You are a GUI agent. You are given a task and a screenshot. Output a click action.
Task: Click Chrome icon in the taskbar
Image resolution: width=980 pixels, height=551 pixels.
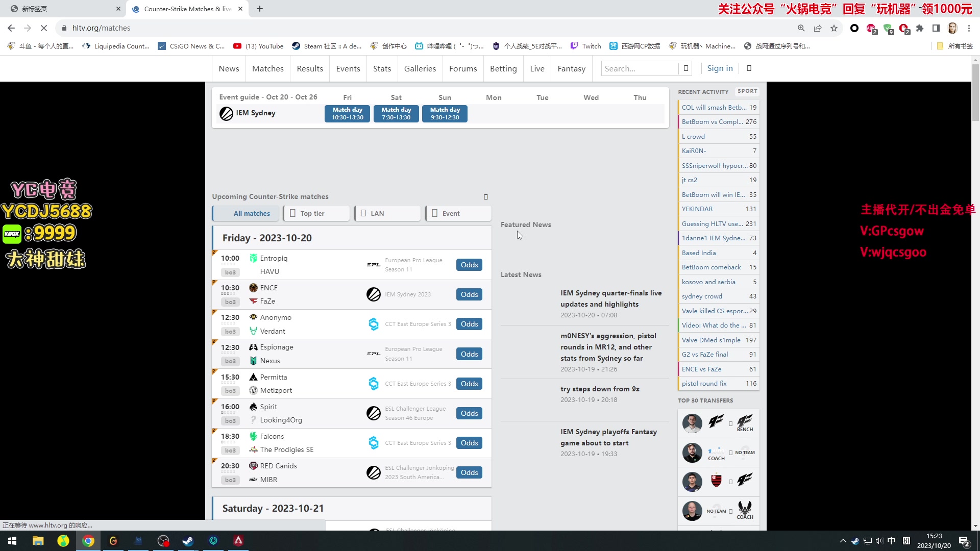88,541
